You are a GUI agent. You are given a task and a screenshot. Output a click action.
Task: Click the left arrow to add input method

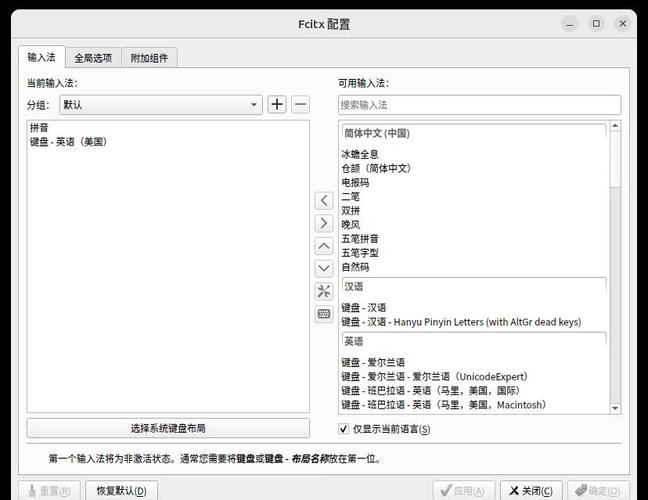(x=324, y=201)
